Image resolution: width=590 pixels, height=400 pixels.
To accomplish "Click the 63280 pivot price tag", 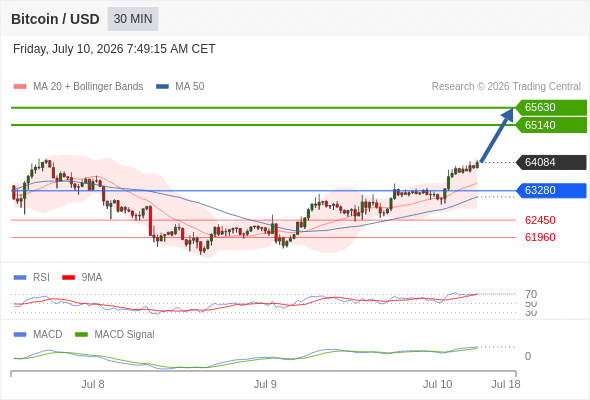I will coord(551,190).
